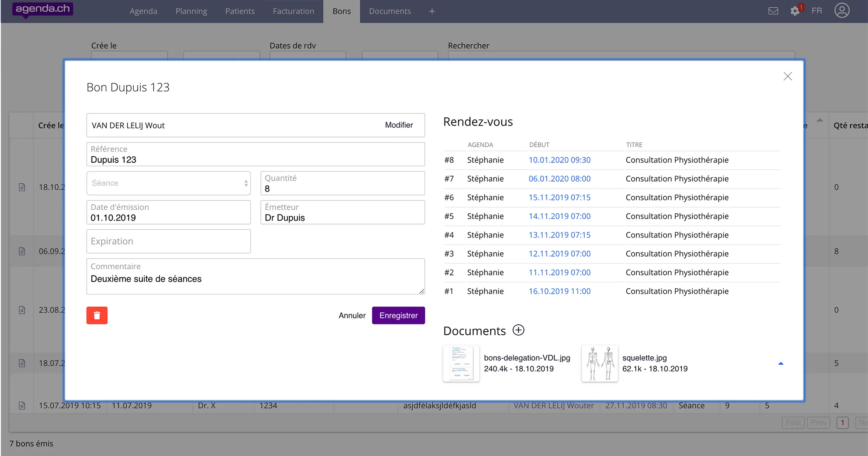Viewport: 868px width, 456px height.
Task: Click the plus icon to add tab
Action: (431, 11)
